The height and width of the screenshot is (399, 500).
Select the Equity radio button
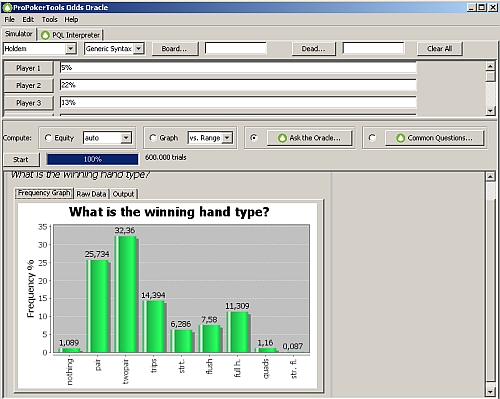click(48, 138)
